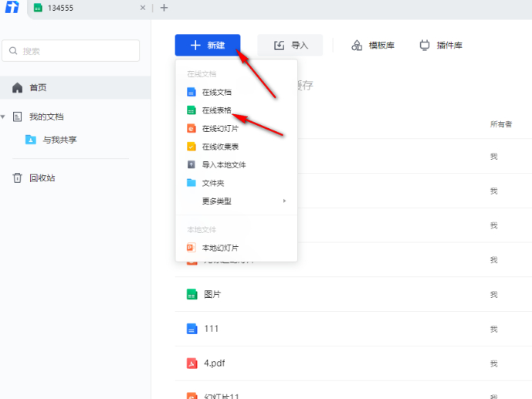
Task: Click the owner 我 in 4.pdf row
Action: 493,363
